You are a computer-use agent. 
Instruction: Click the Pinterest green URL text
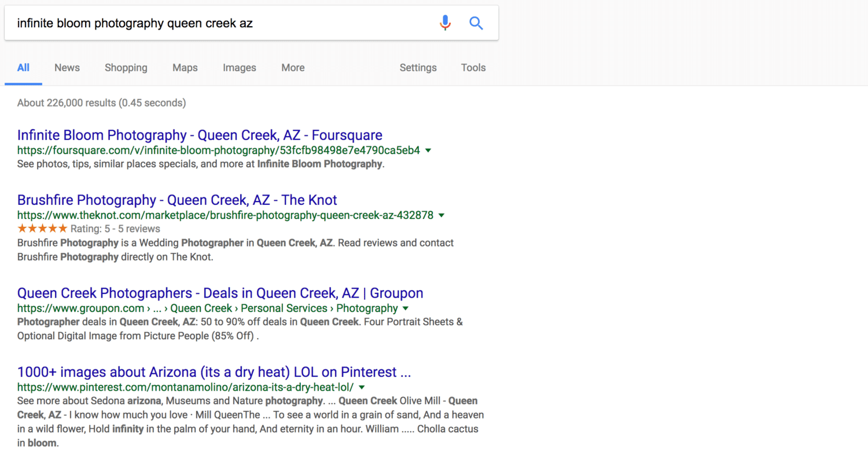185,387
